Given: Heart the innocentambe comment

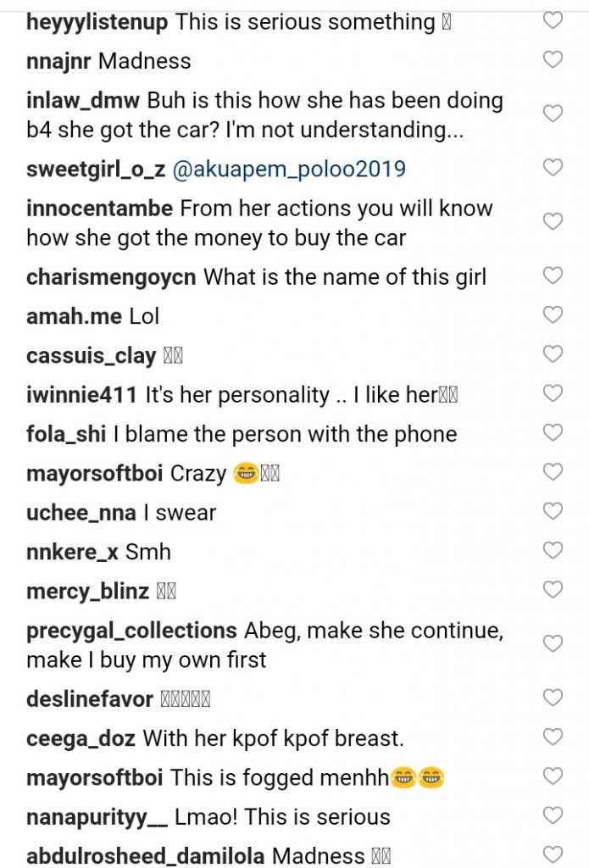Looking at the screenshot, I should [x=553, y=221].
